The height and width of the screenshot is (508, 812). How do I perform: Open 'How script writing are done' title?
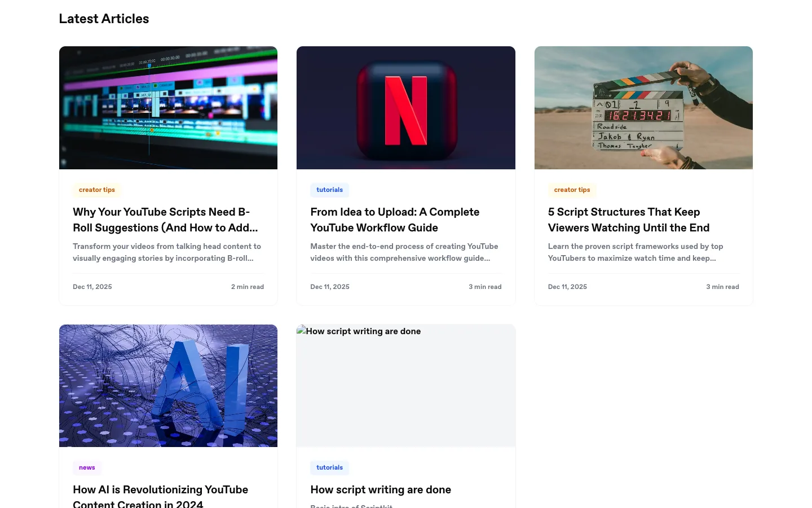(x=381, y=489)
